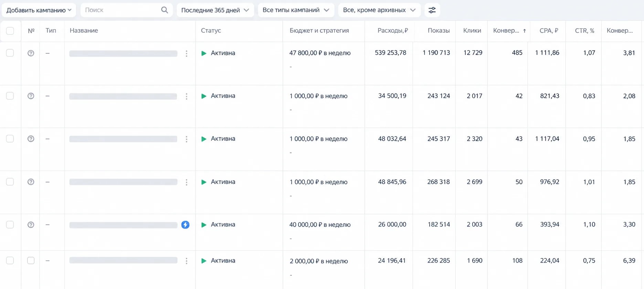Expand the Последние 365 дней date range dropdown

click(215, 10)
